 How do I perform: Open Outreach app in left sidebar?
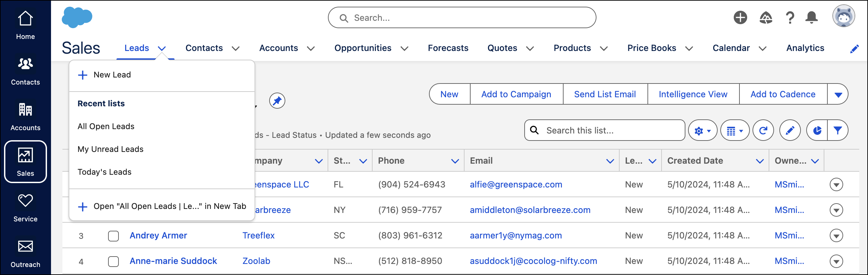coord(25,254)
